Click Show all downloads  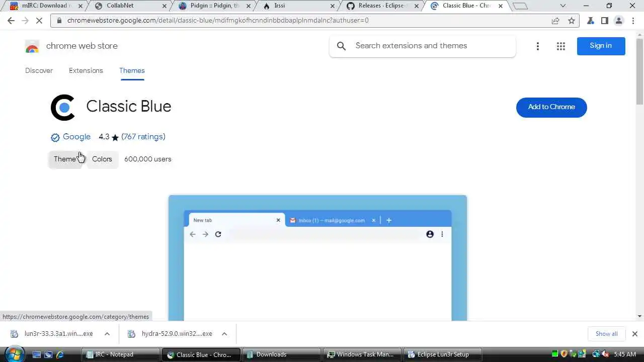coord(606,334)
